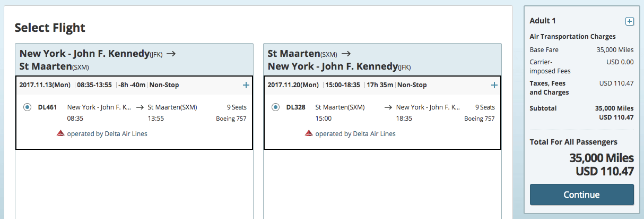The height and width of the screenshot is (219, 644).
Task: Click the DL328 flight number
Action: click(x=295, y=107)
